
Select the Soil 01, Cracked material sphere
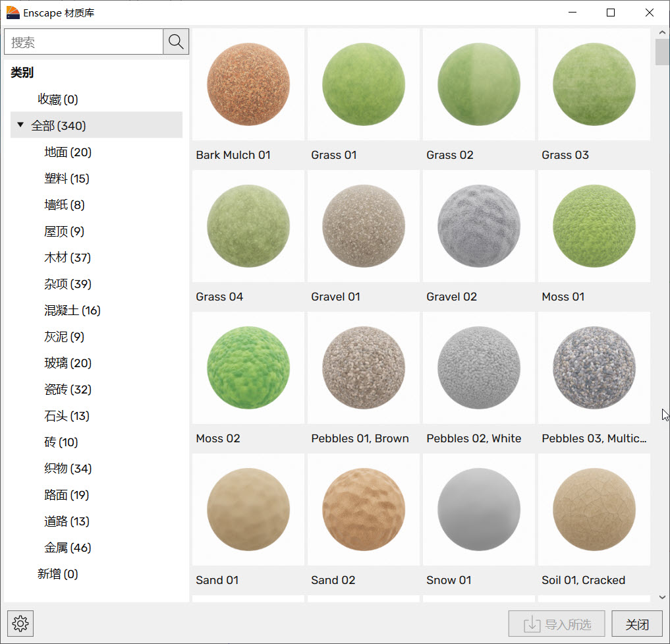pyautogui.click(x=594, y=510)
